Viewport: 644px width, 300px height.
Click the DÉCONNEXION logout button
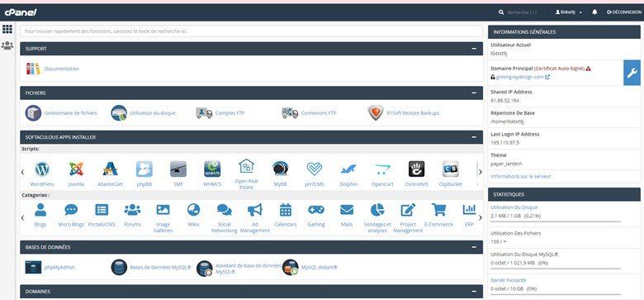[624, 12]
